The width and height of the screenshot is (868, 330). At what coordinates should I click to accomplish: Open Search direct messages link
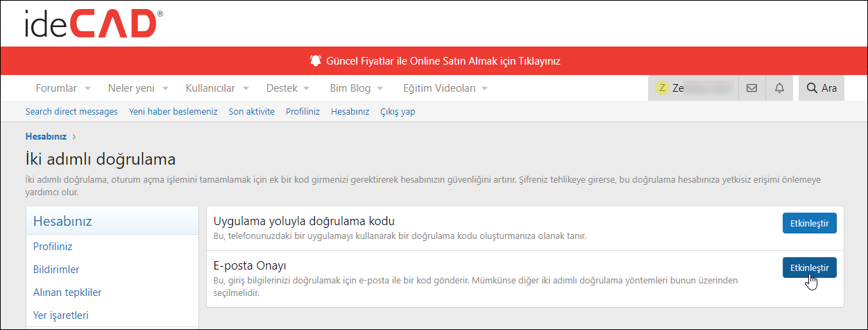tap(71, 111)
